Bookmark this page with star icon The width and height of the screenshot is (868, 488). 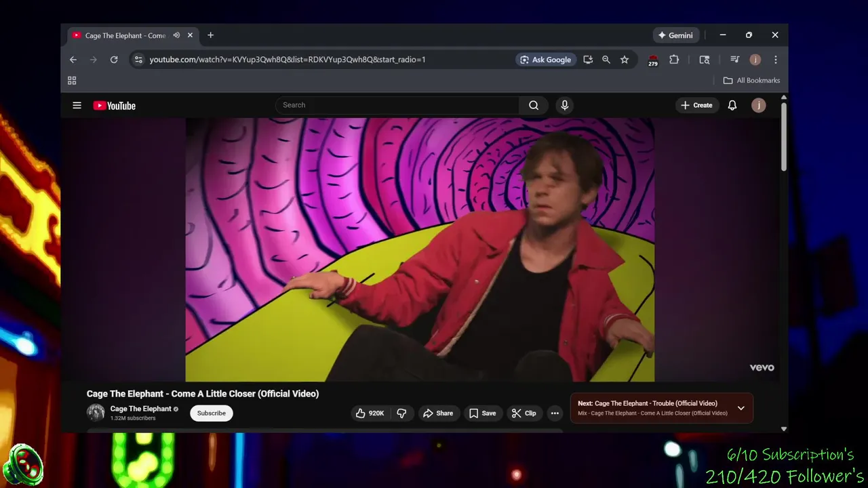[x=625, y=60]
